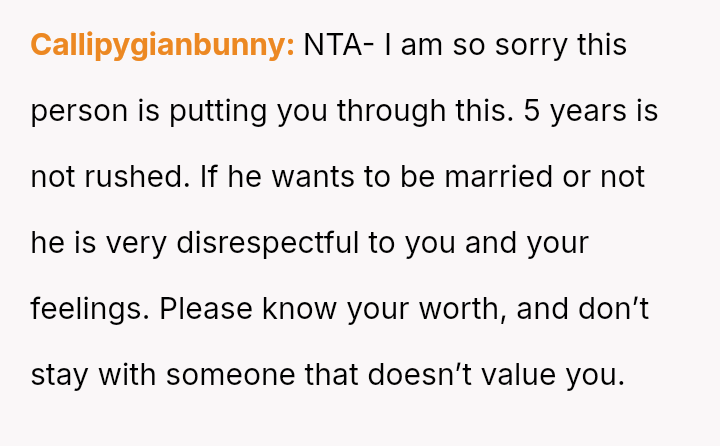Click the word 'feelings.' in the comment
Viewport: 720px width, 446px height.
click(x=90, y=310)
